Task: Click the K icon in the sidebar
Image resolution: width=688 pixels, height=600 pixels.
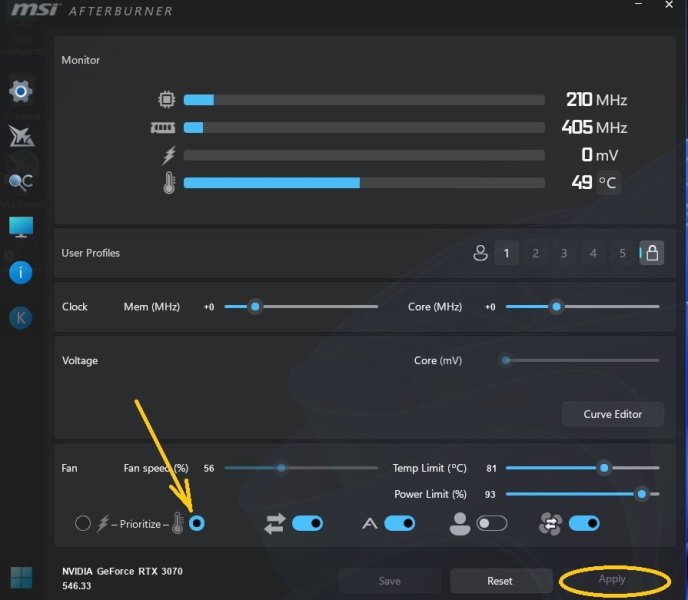Action: [x=20, y=318]
